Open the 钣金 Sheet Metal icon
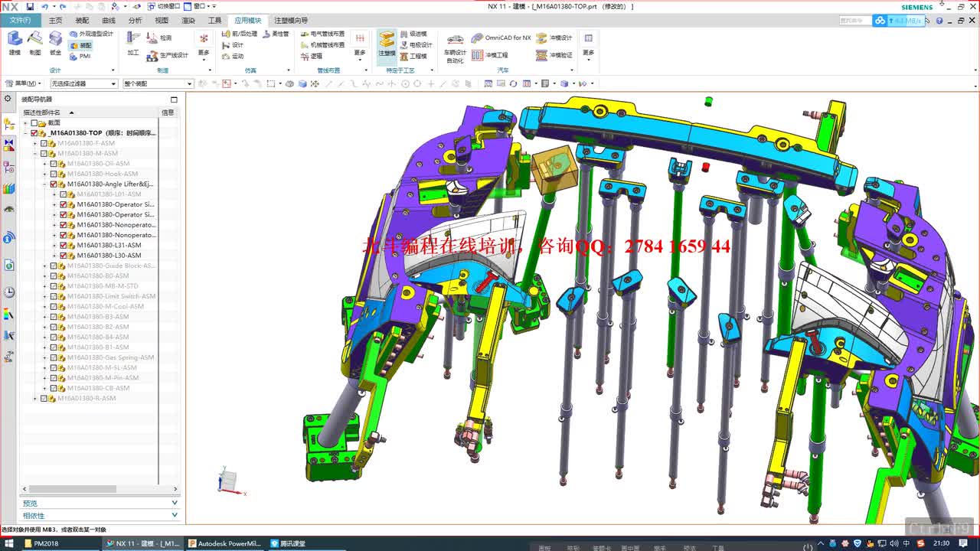This screenshot has width=980, height=551. pos(56,43)
